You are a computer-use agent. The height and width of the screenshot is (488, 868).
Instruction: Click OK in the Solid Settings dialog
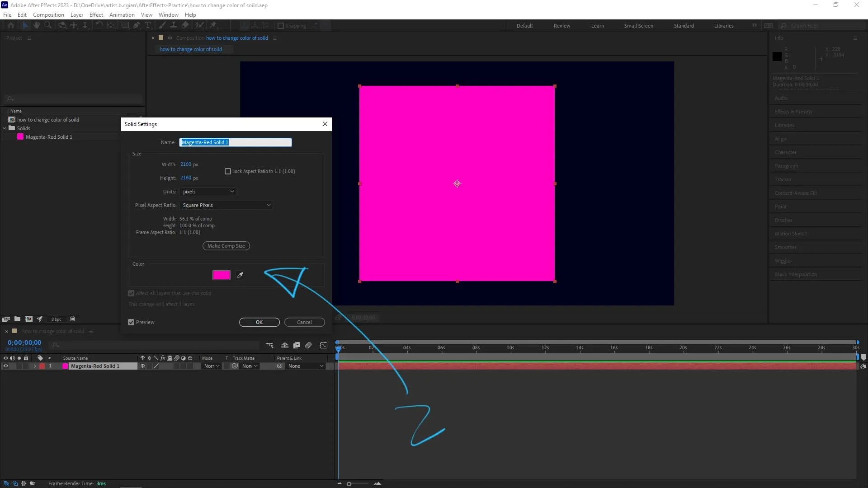pos(259,322)
